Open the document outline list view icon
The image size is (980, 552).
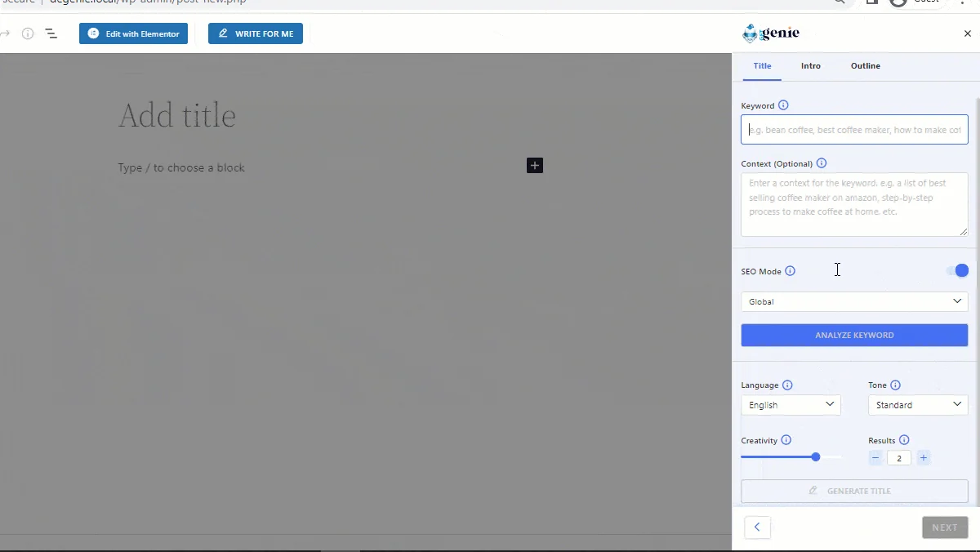51,33
